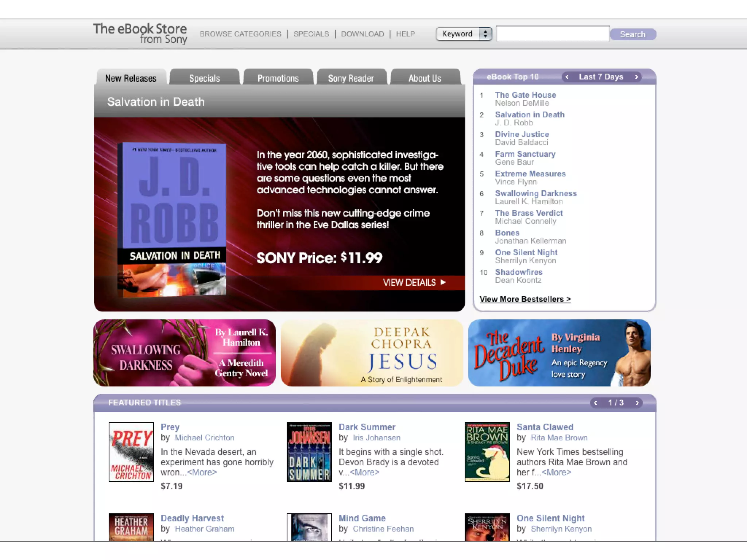Open Santa Clawed book cover
Viewport: 747px width, 560px height.
[x=487, y=452]
